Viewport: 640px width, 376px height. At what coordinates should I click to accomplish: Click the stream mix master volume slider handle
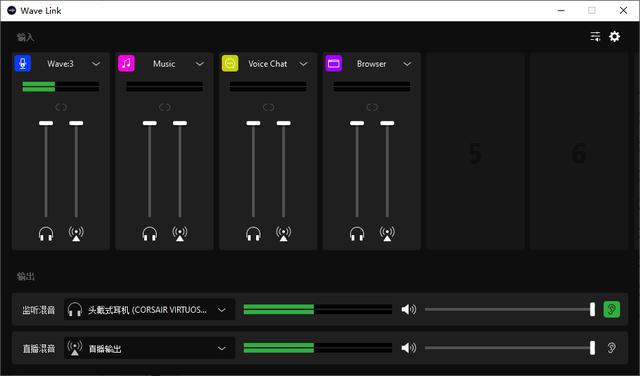click(x=592, y=348)
